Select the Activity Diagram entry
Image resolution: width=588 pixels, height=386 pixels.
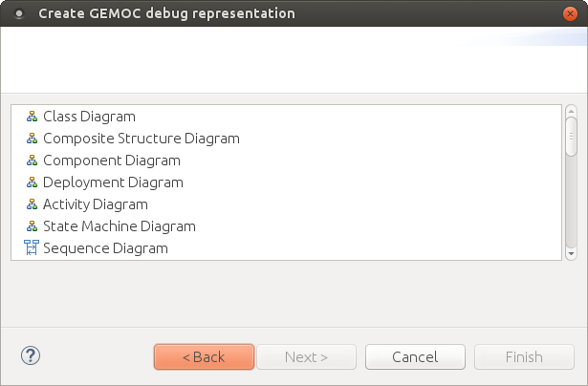pos(95,204)
